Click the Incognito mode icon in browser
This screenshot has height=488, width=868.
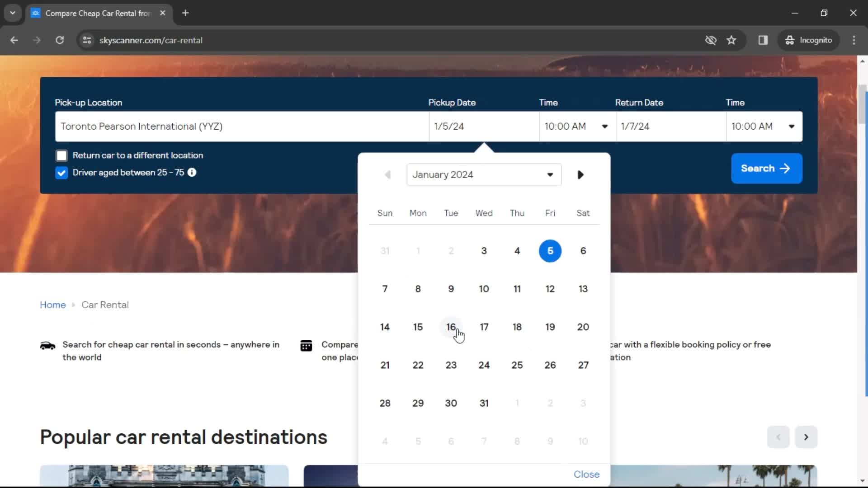(x=789, y=41)
